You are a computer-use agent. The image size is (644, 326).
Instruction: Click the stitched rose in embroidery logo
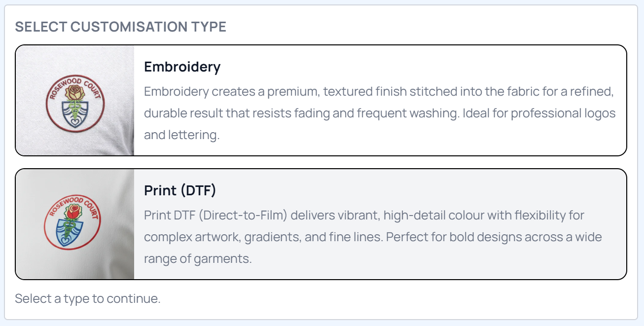click(x=75, y=92)
